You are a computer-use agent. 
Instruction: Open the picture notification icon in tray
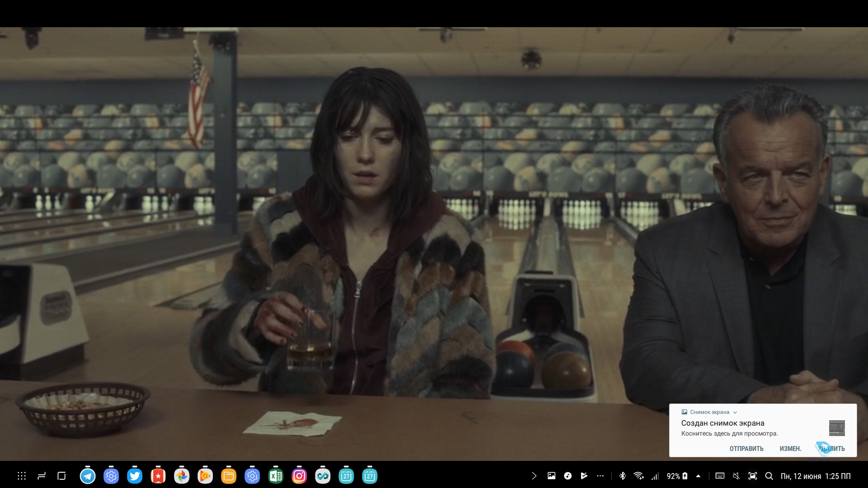552,476
